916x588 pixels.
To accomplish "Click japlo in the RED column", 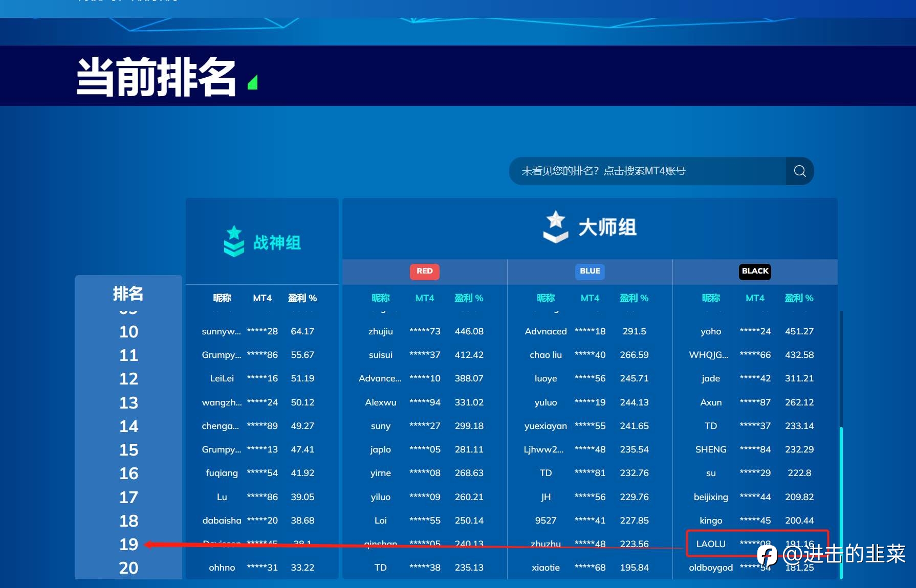I will (x=381, y=449).
